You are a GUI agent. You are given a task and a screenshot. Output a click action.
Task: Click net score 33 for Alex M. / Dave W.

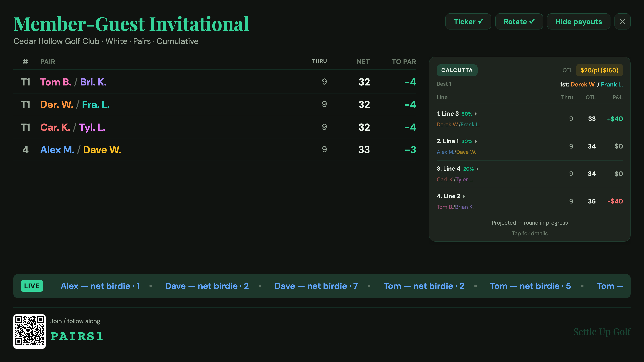[x=364, y=150]
